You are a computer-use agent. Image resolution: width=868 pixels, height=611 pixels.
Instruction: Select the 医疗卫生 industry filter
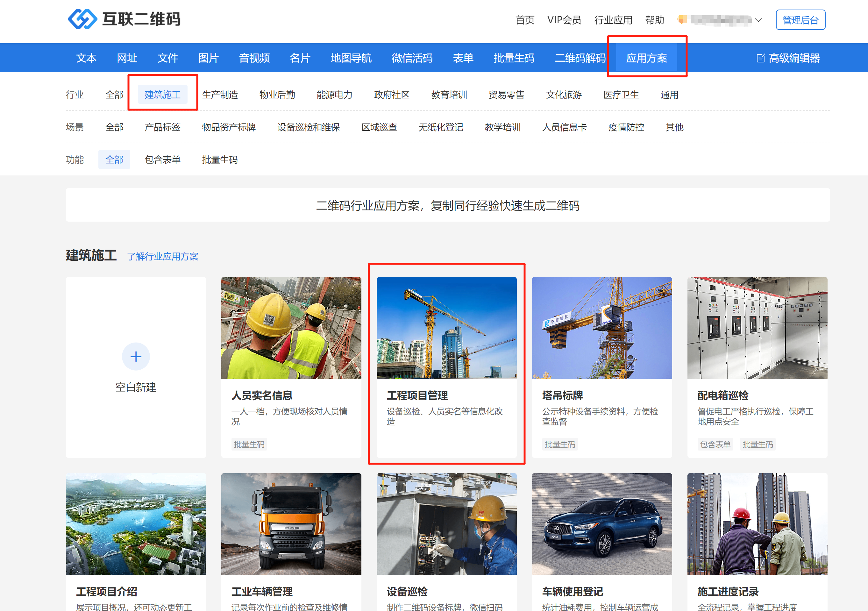point(621,95)
